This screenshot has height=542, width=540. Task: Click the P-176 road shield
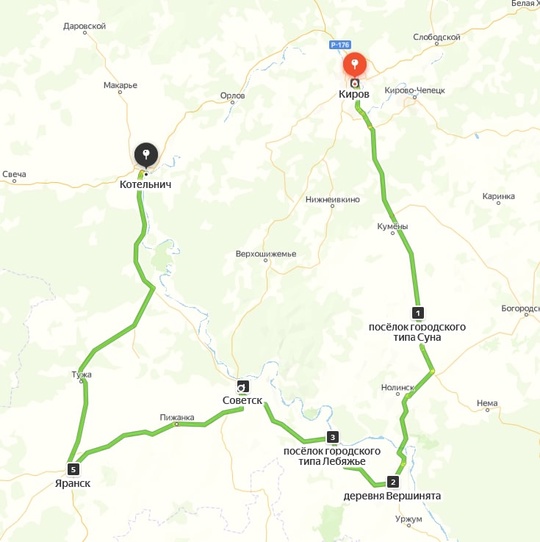click(x=340, y=45)
